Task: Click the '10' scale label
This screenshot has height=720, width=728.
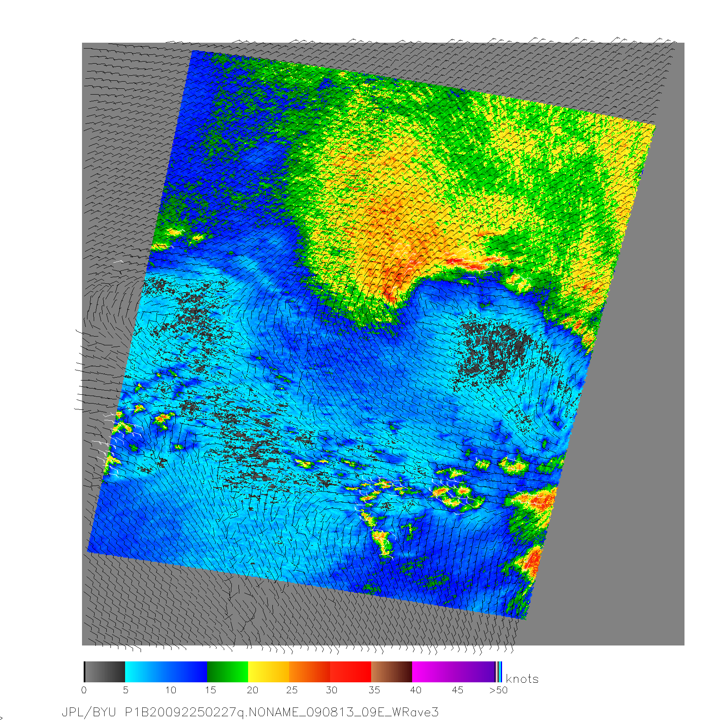Action: point(171,690)
